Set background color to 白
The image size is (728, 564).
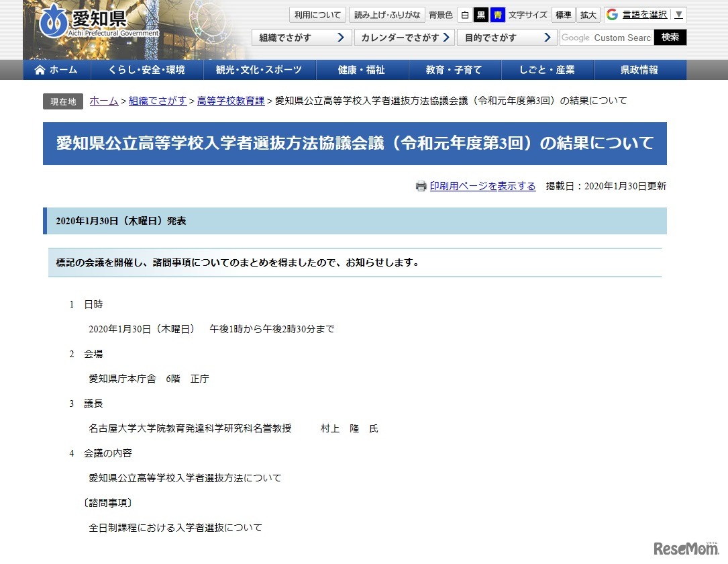pos(465,14)
